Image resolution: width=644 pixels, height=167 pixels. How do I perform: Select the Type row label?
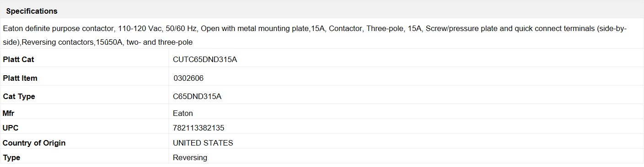11,158
